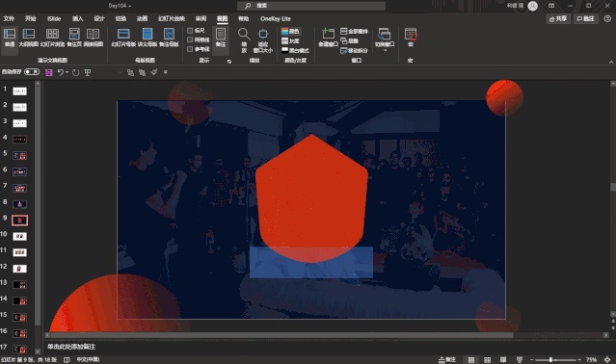The image size is (616, 364).
Task: Toggle the AutoSave (自动保存) switch
Action: (32, 72)
